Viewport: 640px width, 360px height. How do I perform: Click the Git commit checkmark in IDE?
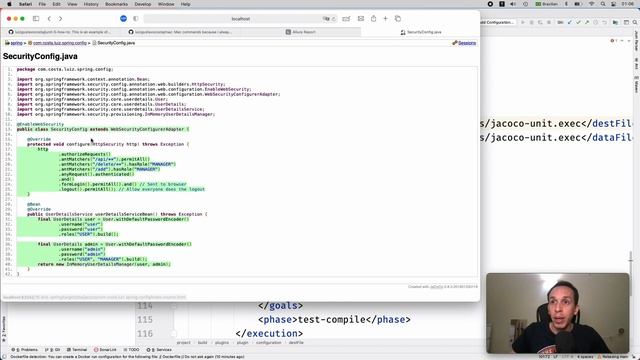click(578, 22)
